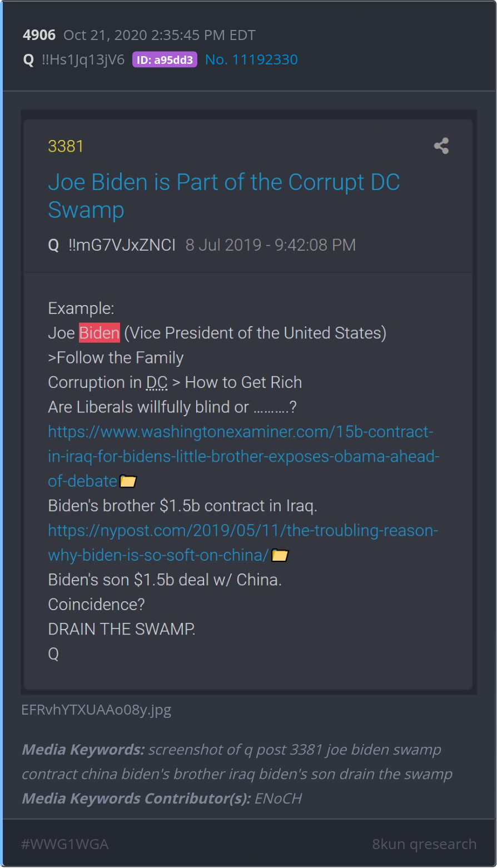
Task: Open 'Joe Biden is Part of the Corrupt DC Swamp' title
Action: (x=224, y=196)
